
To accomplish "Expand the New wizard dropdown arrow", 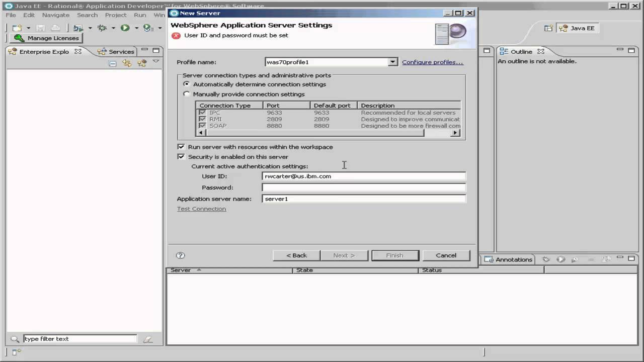I will [28, 28].
